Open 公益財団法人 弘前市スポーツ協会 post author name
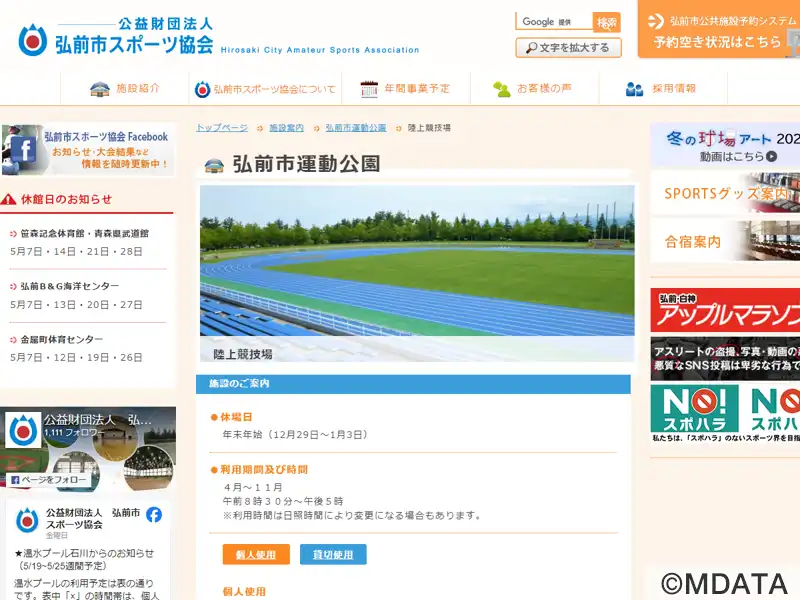Viewport: 800px width, 600px height. [93, 518]
